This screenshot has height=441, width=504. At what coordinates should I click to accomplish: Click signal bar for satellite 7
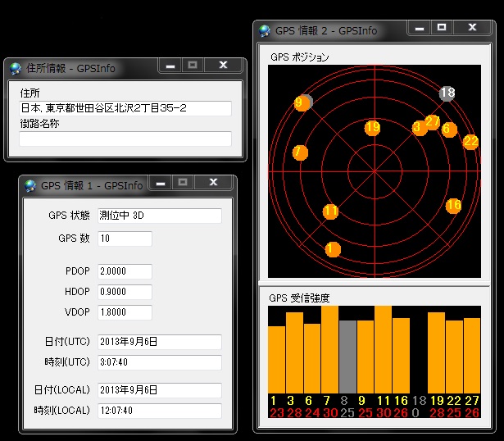click(329, 349)
